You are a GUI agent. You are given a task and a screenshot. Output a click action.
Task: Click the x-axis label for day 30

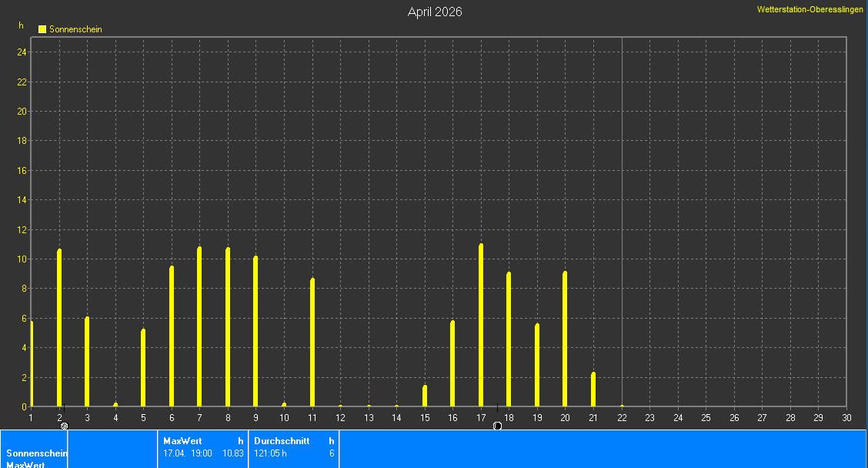pos(846,417)
